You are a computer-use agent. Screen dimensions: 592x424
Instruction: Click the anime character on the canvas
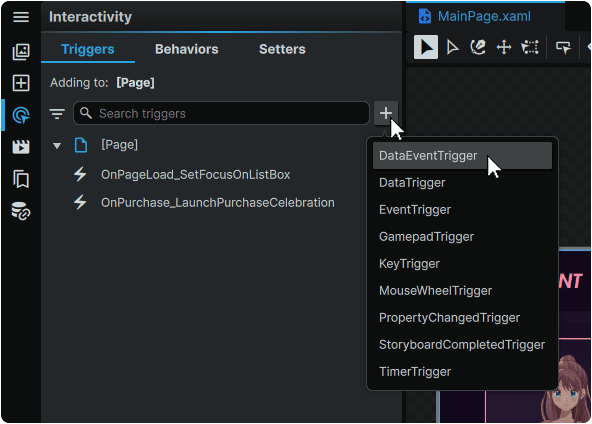565,389
